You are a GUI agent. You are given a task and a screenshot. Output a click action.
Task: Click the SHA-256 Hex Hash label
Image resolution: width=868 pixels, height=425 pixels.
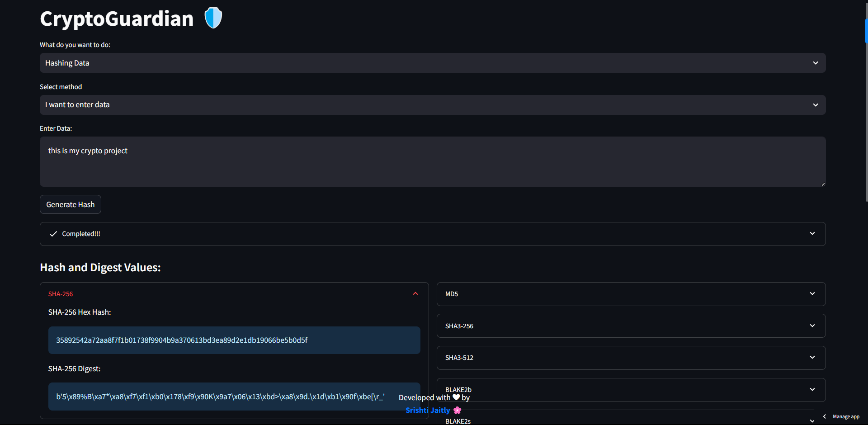click(80, 312)
